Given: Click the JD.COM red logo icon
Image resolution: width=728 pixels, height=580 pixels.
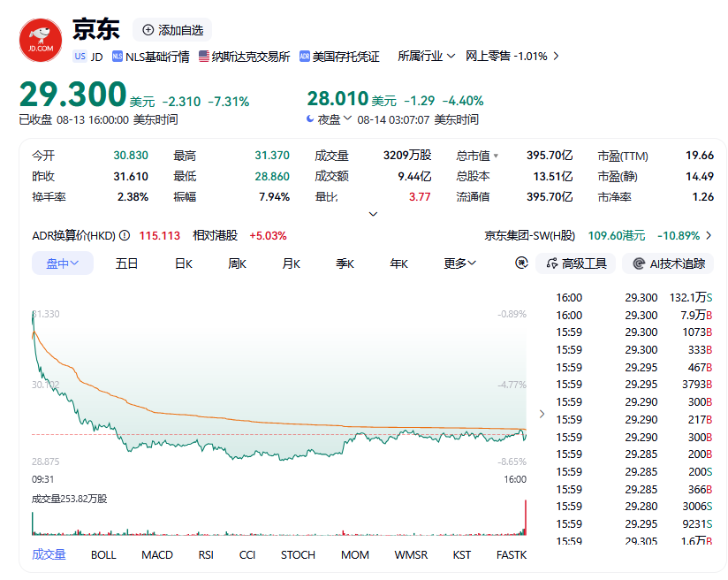Looking at the screenshot, I should [41, 41].
